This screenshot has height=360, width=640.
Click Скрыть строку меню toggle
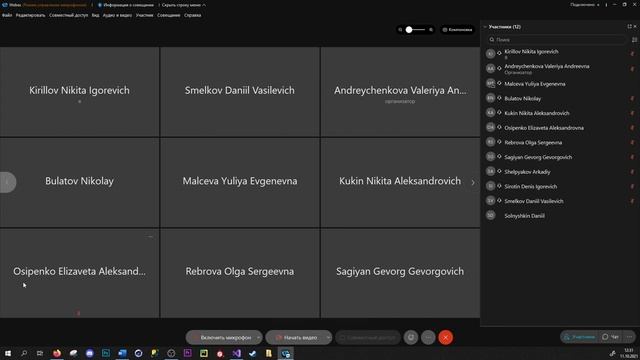pos(184,5)
